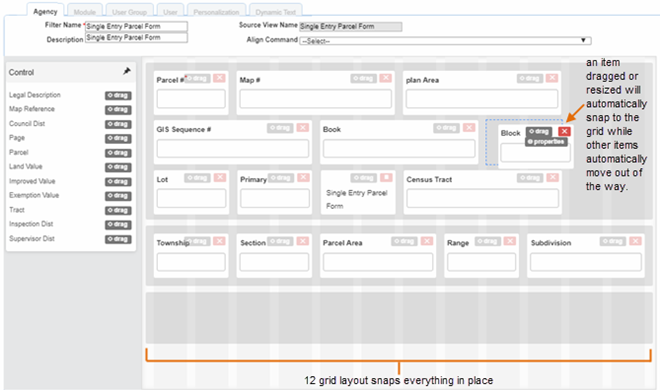Switch to the User tab
This screenshot has width=660, height=390.
pos(170,11)
